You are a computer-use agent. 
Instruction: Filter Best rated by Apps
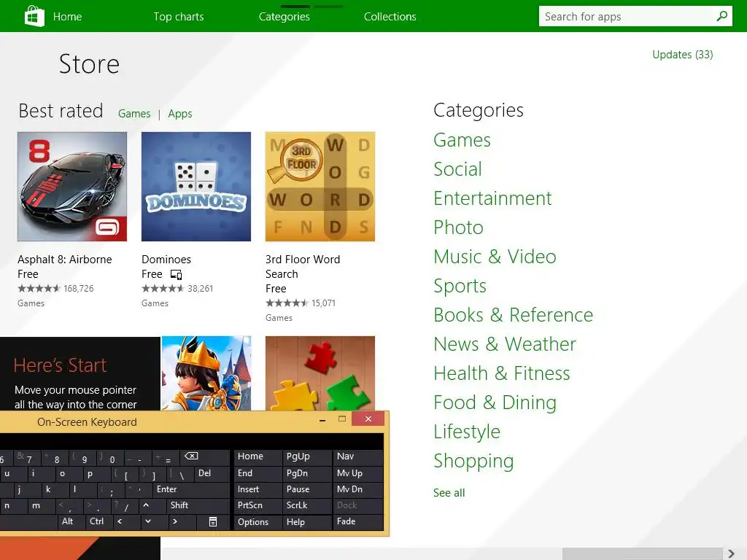[180, 114]
